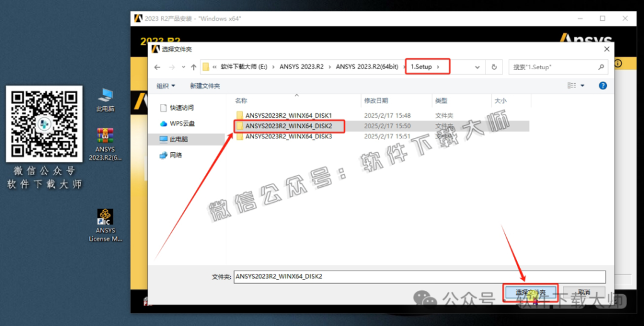Click 选择文件夹 confirm button
The image size is (644, 326).
click(x=530, y=292)
